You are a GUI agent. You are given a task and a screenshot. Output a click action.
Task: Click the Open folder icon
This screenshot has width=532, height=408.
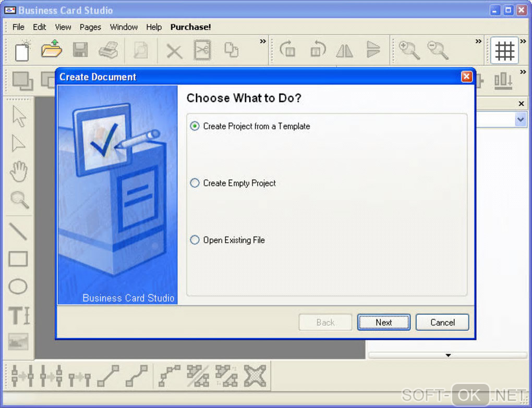click(51, 49)
